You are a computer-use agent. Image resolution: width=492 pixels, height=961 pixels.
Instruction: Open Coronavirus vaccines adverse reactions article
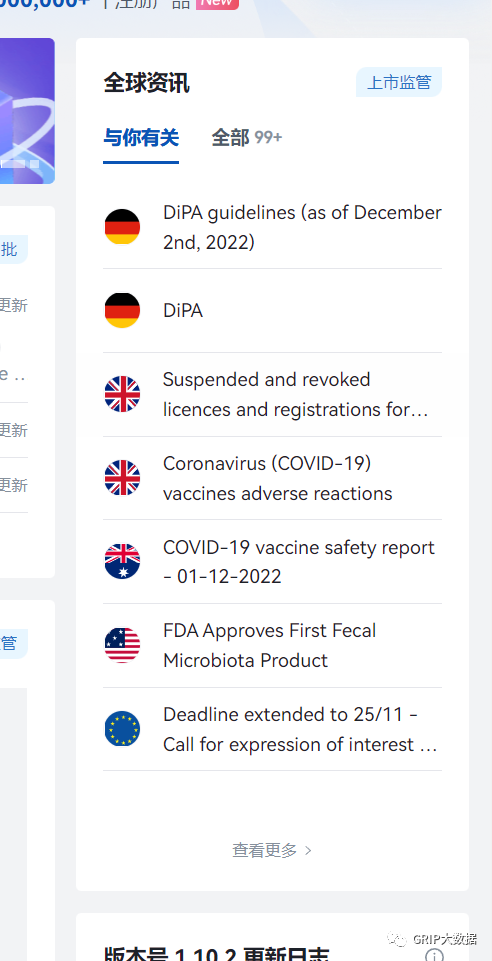pos(278,478)
